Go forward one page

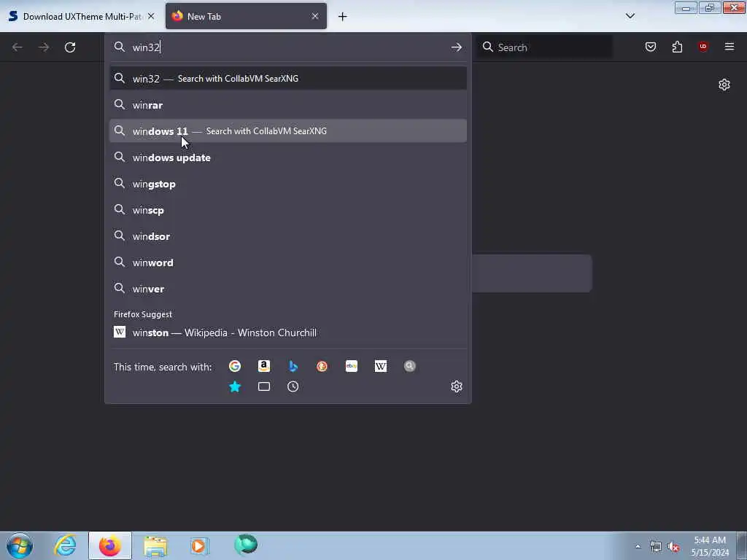click(44, 47)
